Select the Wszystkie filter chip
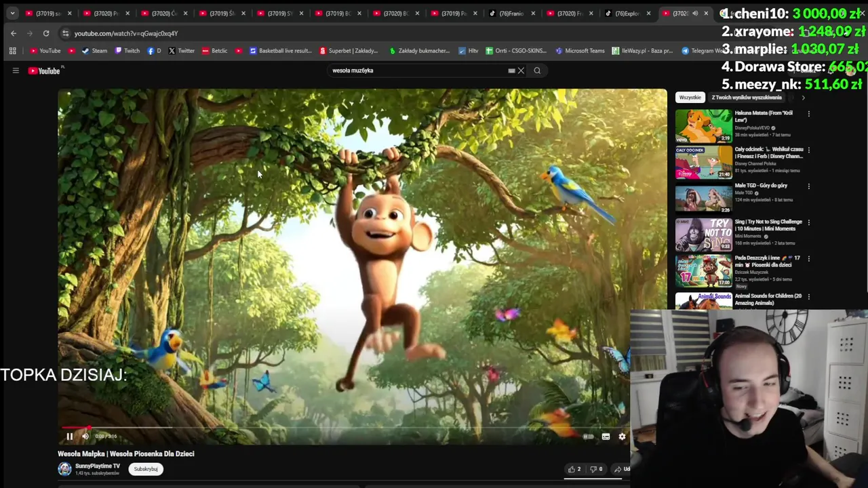The image size is (868, 488). click(690, 98)
